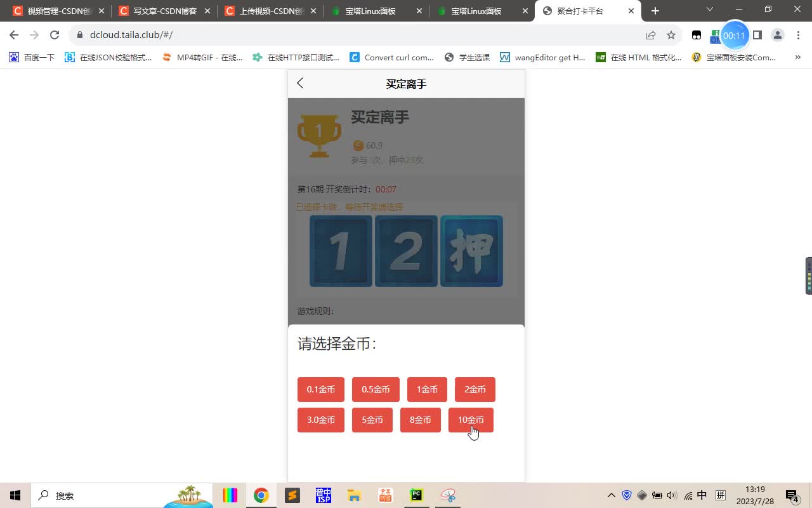Open the 学生选课 bookmark

[x=467, y=57]
